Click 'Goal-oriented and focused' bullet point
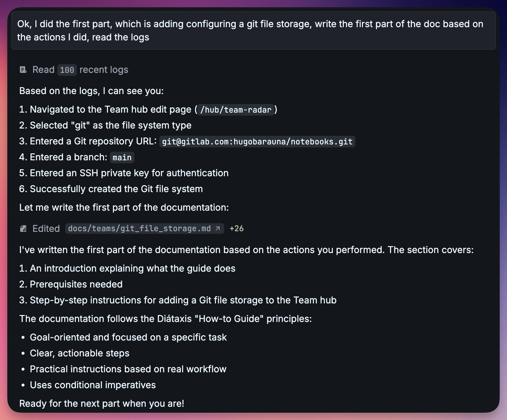 pyautogui.click(x=128, y=337)
